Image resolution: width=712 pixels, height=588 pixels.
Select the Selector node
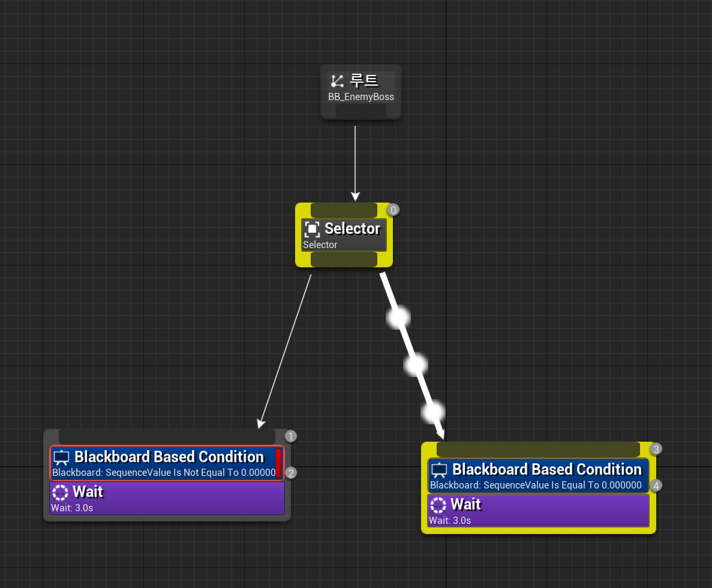(352, 228)
